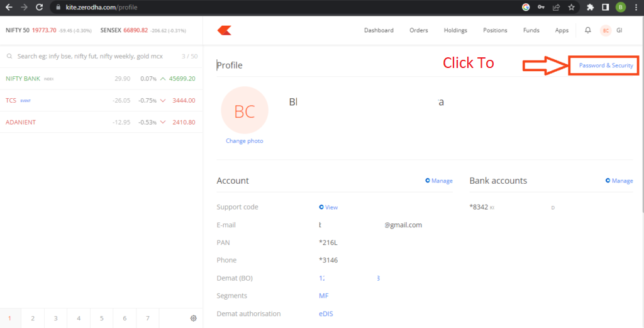Click Manage next to Account
The height and width of the screenshot is (328, 644).
tap(439, 181)
